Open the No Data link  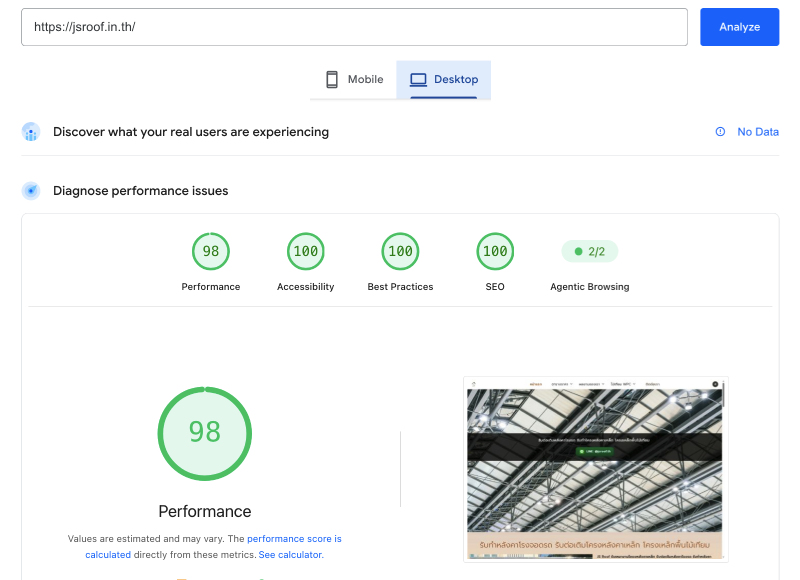[x=758, y=132]
